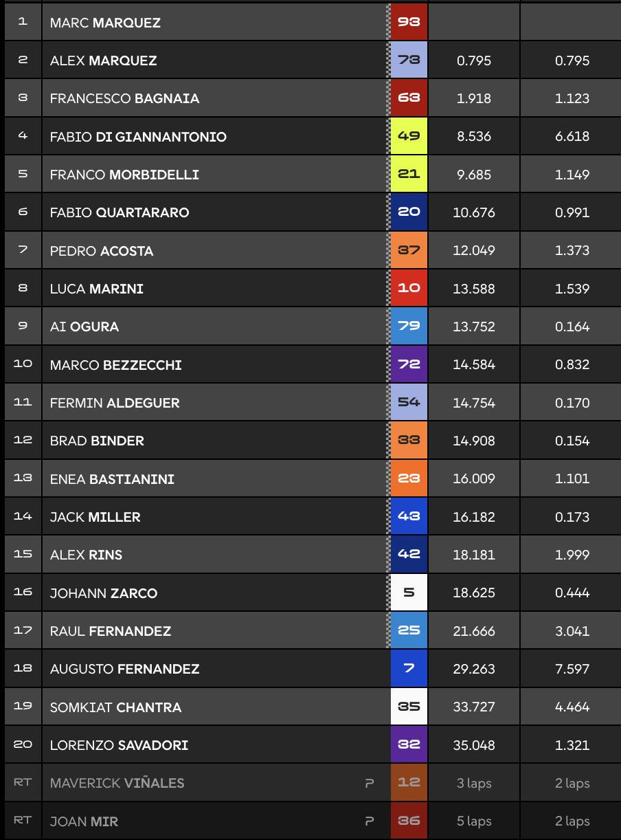Viewport: 621px width, 840px height.
Task: Open Francesco Bagnaia's rider entry
Action: (x=124, y=98)
